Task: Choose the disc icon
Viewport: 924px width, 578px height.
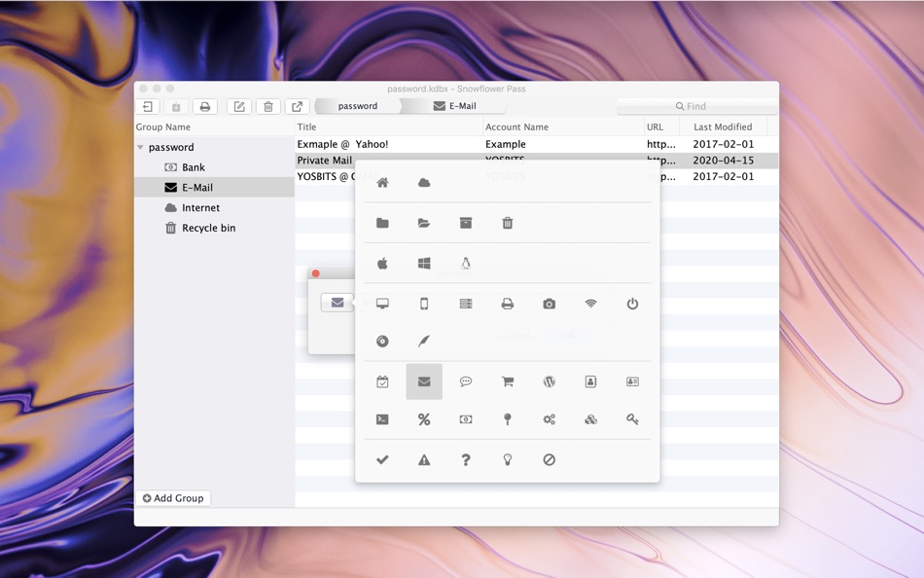Action: coord(382,341)
